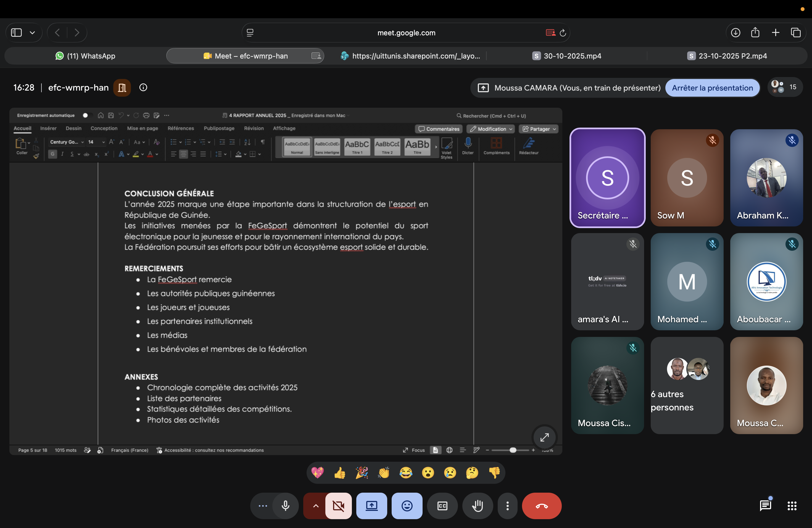Show Safari tab overview
The image size is (812, 528).
(796, 32)
